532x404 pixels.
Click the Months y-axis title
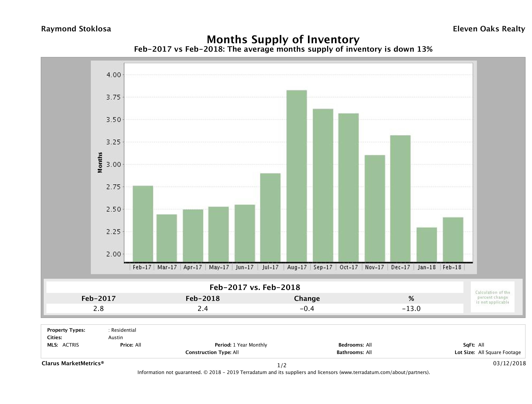(100, 163)
